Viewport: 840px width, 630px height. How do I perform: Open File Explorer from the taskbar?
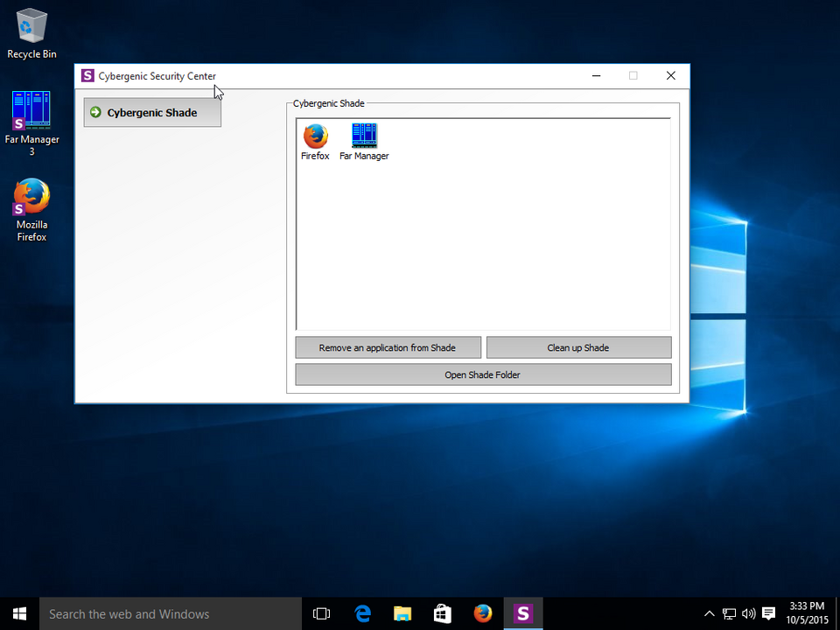click(402, 613)
